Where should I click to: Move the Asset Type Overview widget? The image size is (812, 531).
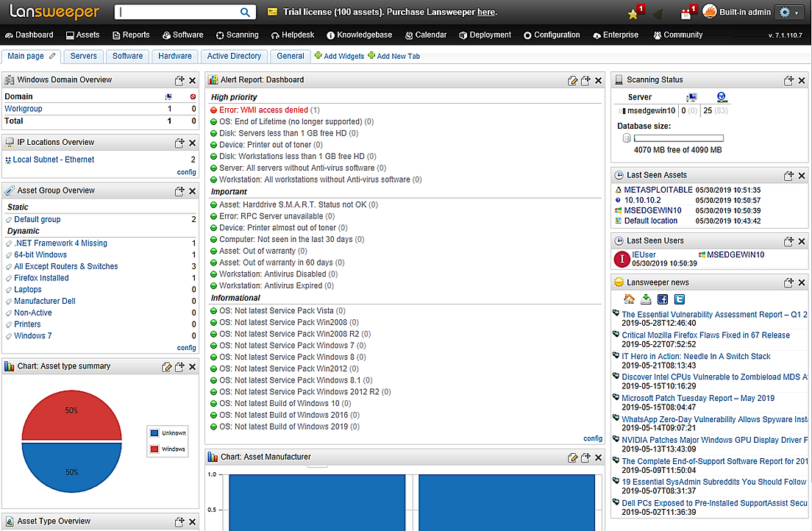tap(179, 521)
